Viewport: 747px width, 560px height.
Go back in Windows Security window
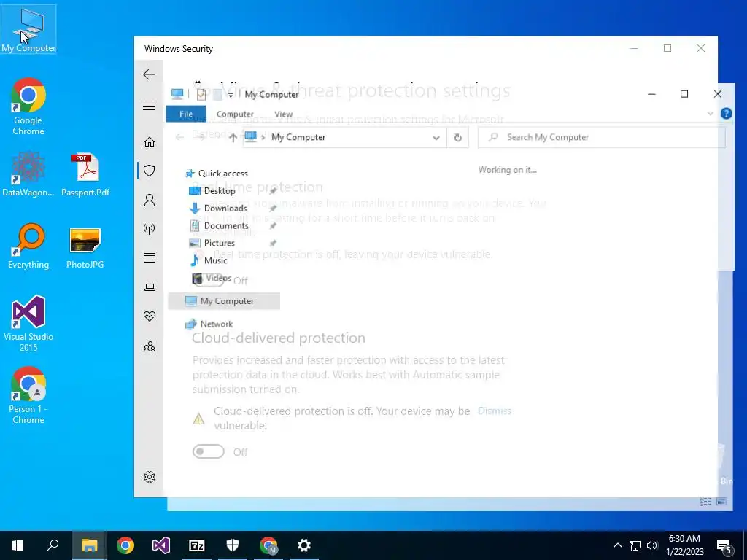point(149,74)
